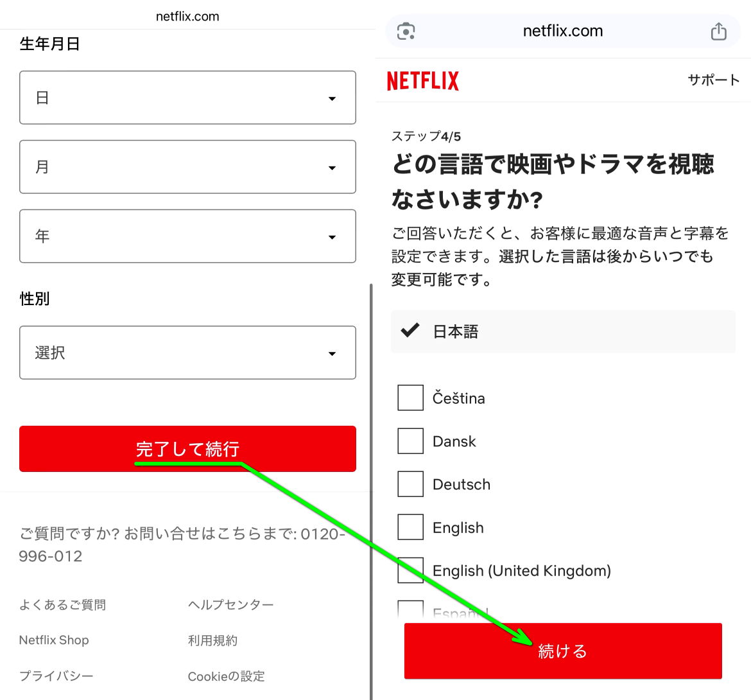
Task: Open the 日 day dropdown
Action: tap(187, 98)
